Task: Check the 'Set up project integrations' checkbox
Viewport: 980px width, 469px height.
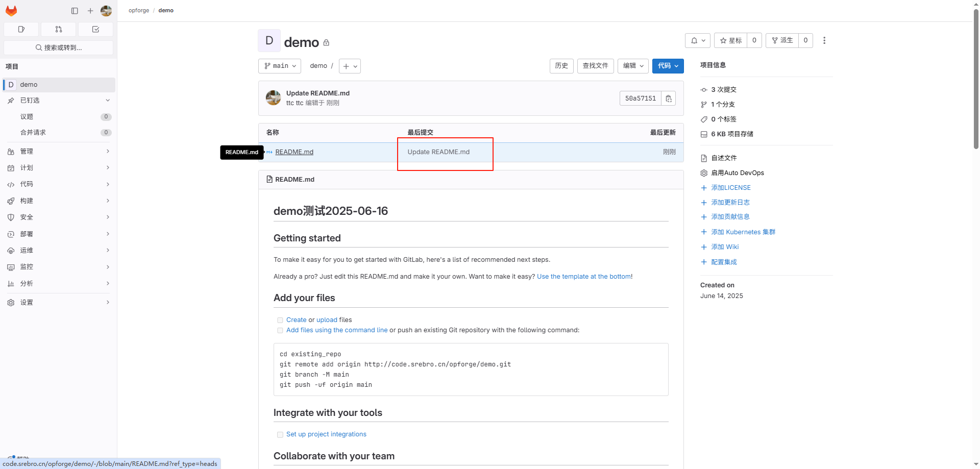Action: pyautogui.click(x=280, y=435)
